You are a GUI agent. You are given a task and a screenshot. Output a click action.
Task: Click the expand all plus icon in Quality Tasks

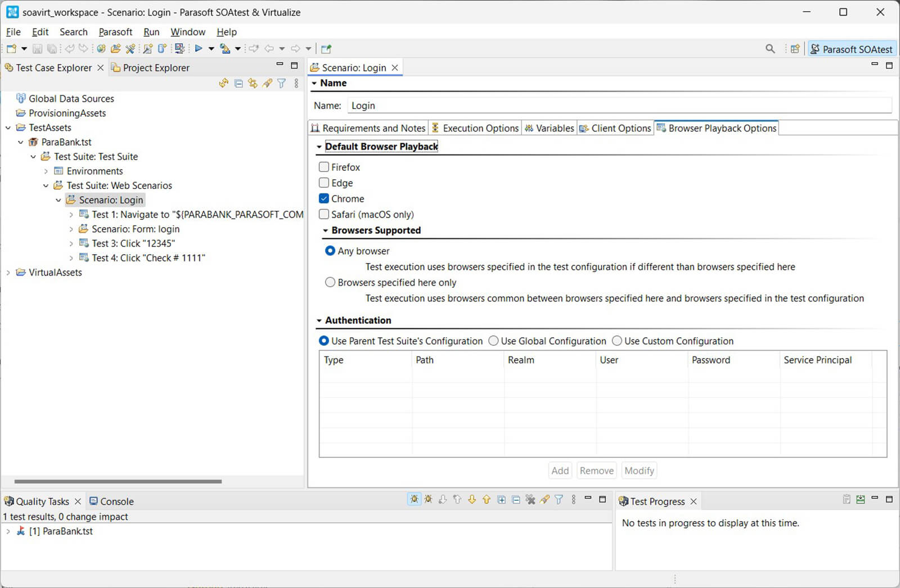pos(501,499)
